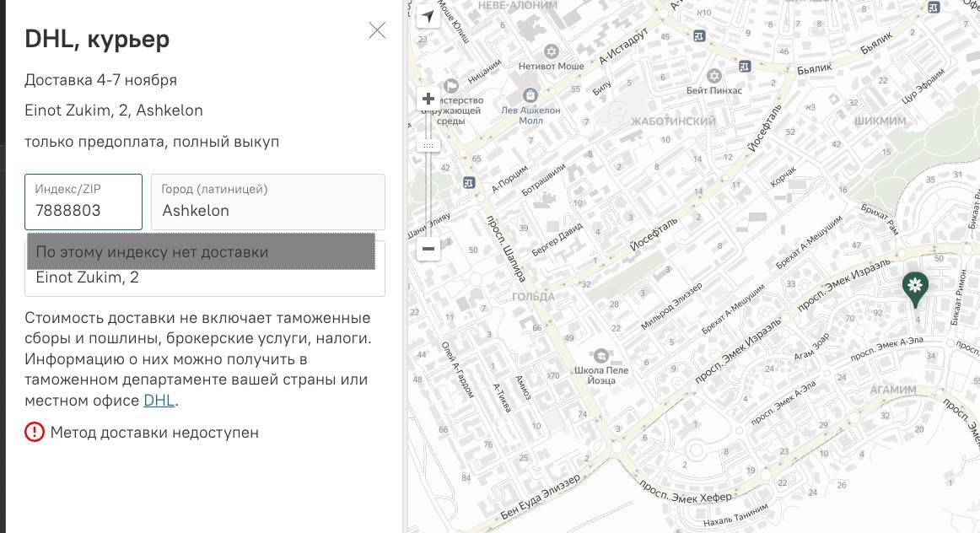
Task: Click the 'Бергер Давид' street label
Action: (557, 240)
